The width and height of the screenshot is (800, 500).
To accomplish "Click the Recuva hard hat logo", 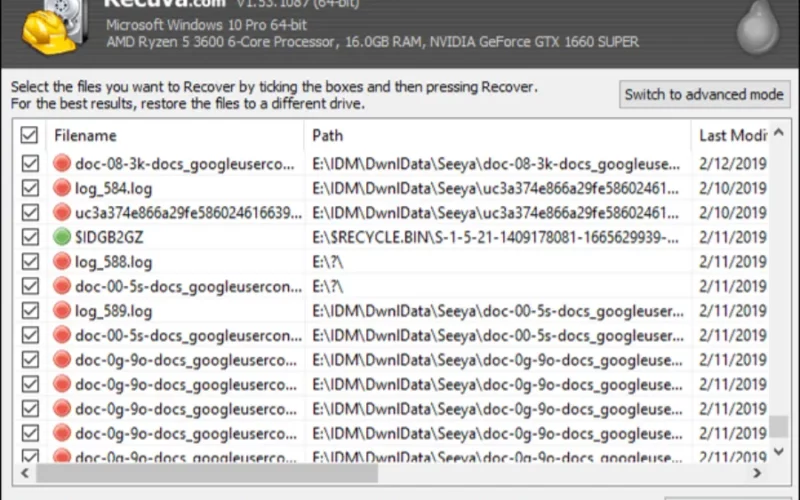I will [x=54, y=27].
